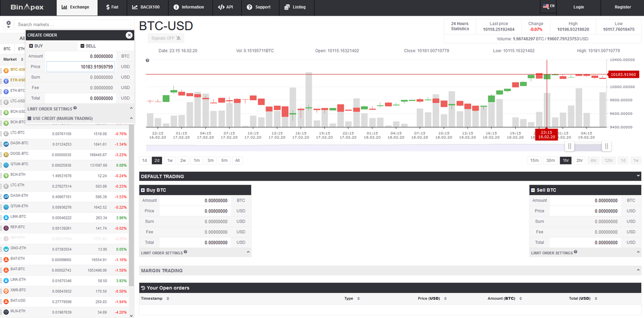Select the All chart range

[237, 160]
